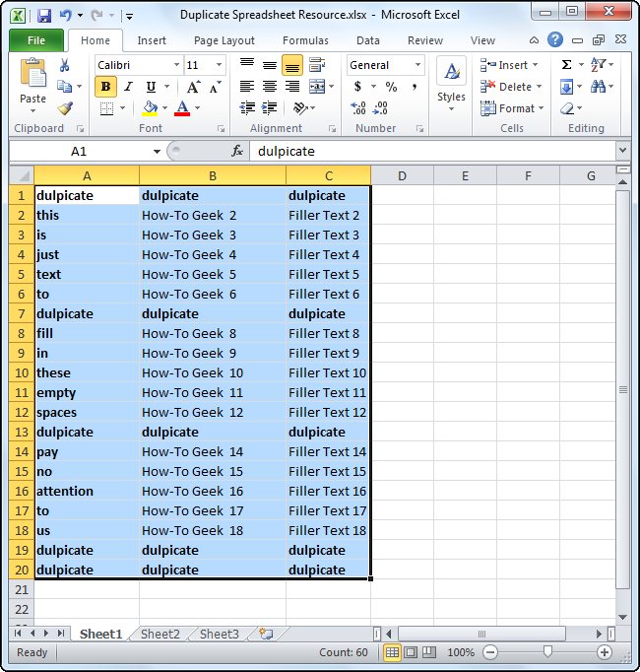The height and width of the screenshot is (672, 640).
Task: Align text right
Action: coord(292,87)
